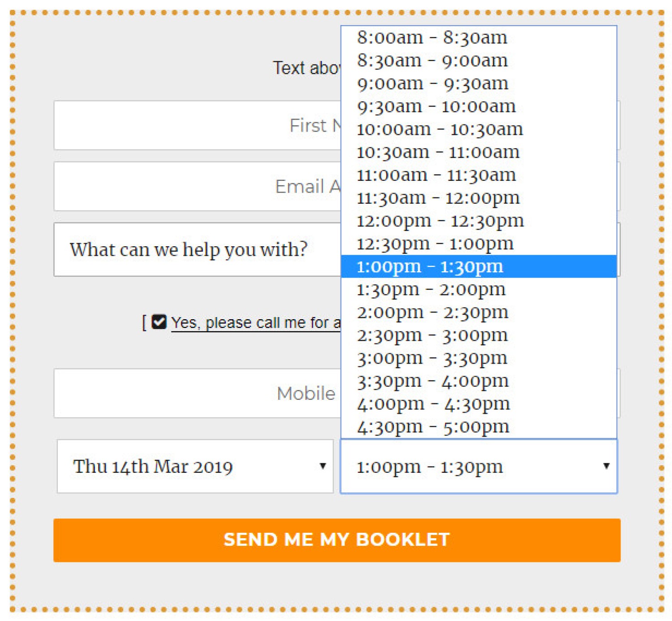The image size is (672, 621).
Task: Choose 11:30am - 12:00pm option
Action: [x=478, y=197]
